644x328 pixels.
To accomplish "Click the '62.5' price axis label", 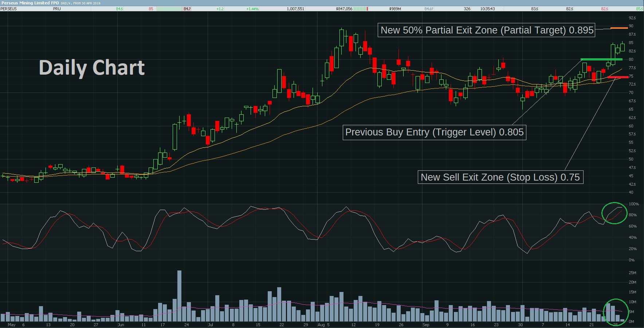I will pyautogui.click(x=632, y=118).
